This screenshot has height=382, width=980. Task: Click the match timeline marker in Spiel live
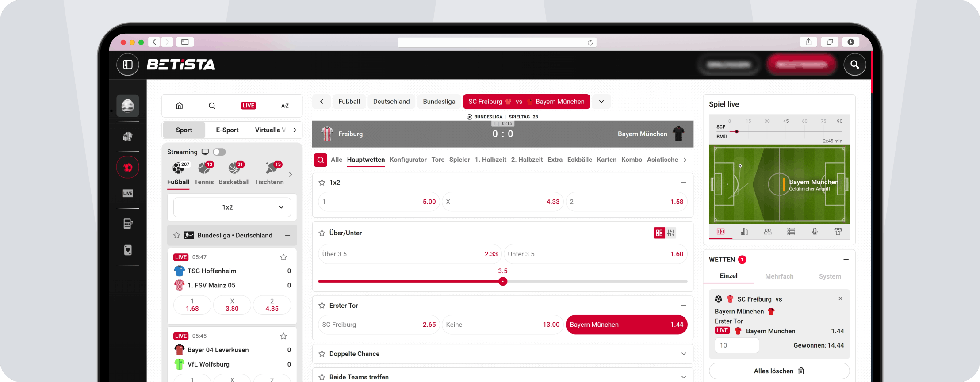pyautogui.click(x=737, y=132)
